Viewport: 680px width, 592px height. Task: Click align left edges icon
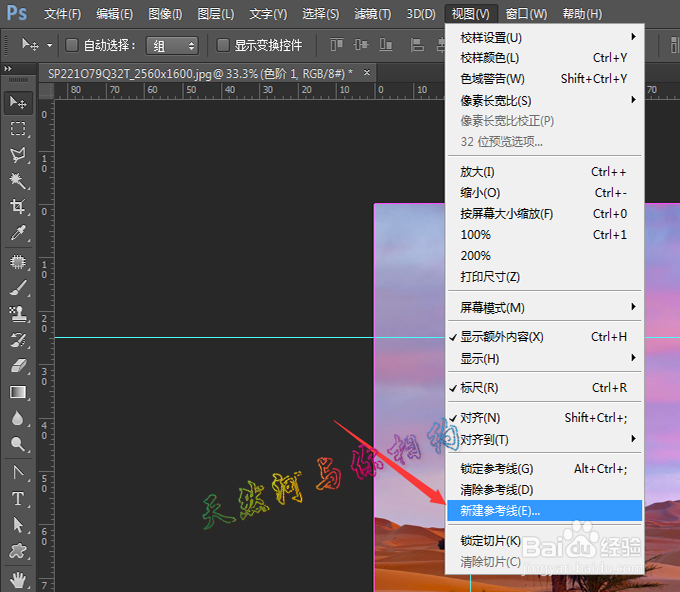pyautogui.click(x=417, y=45)
